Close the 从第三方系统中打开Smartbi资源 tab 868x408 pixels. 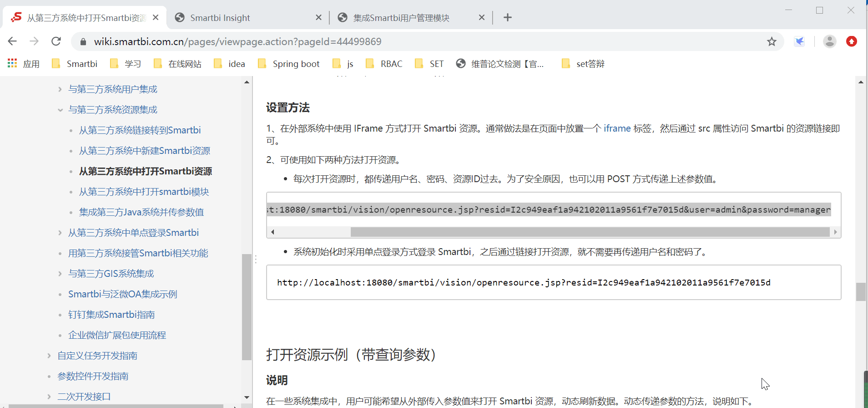(156, 18)
